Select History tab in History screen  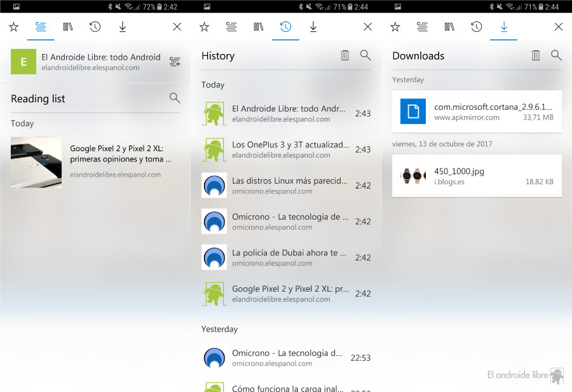pos(285,27)
